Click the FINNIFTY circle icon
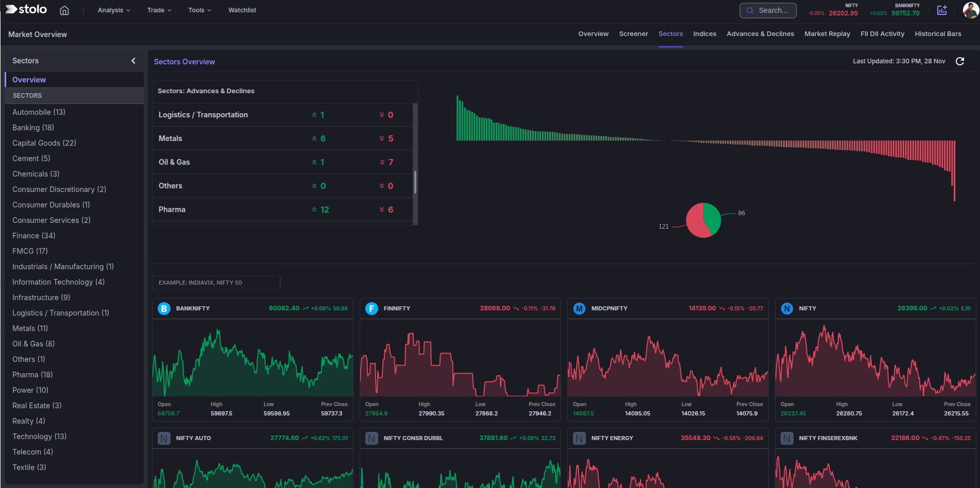 pos(371,308)
